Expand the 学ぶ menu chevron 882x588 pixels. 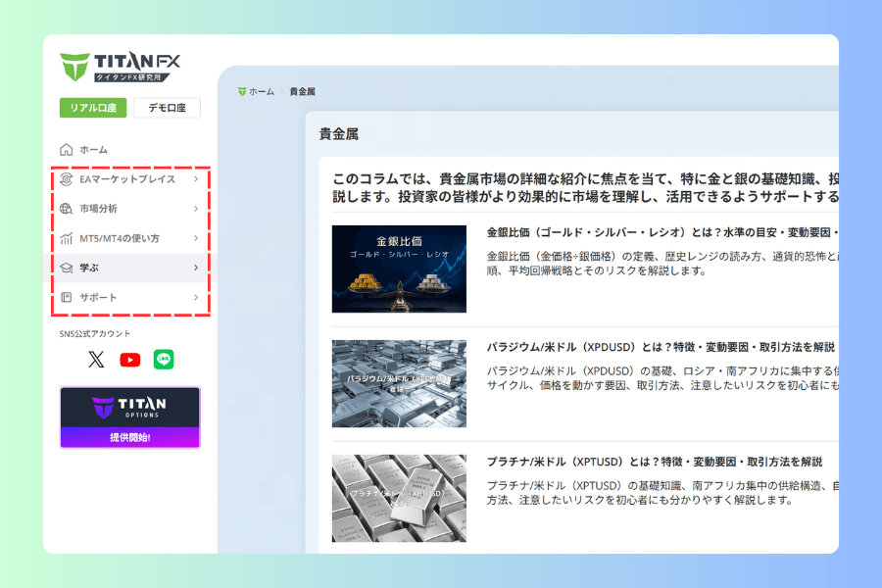[x=196, y=268]
